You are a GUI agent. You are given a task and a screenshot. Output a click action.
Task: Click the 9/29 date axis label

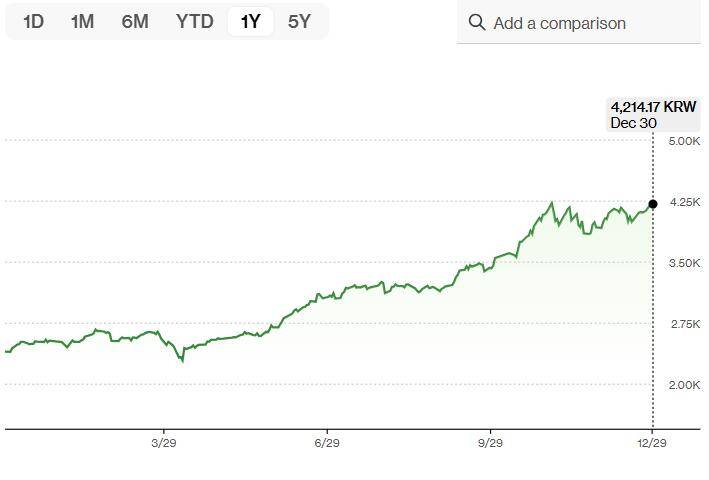point(491,442)
